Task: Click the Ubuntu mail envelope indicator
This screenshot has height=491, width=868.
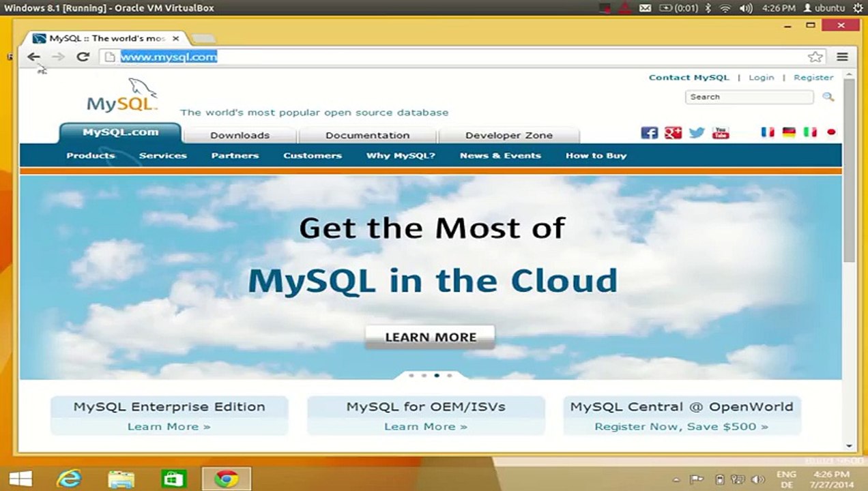Action: 645,8
